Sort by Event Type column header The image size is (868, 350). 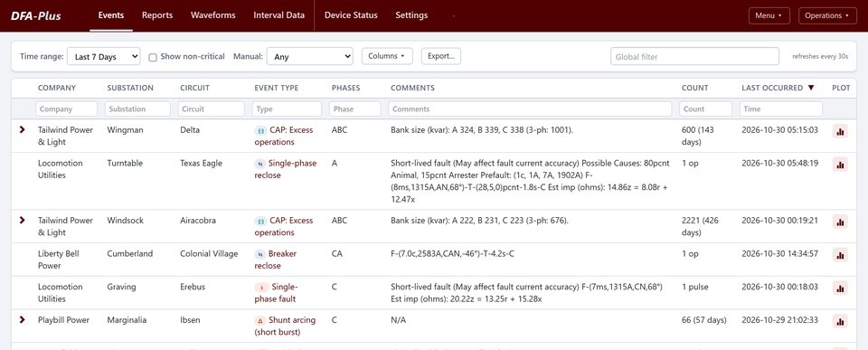click(x=277, y=88)
